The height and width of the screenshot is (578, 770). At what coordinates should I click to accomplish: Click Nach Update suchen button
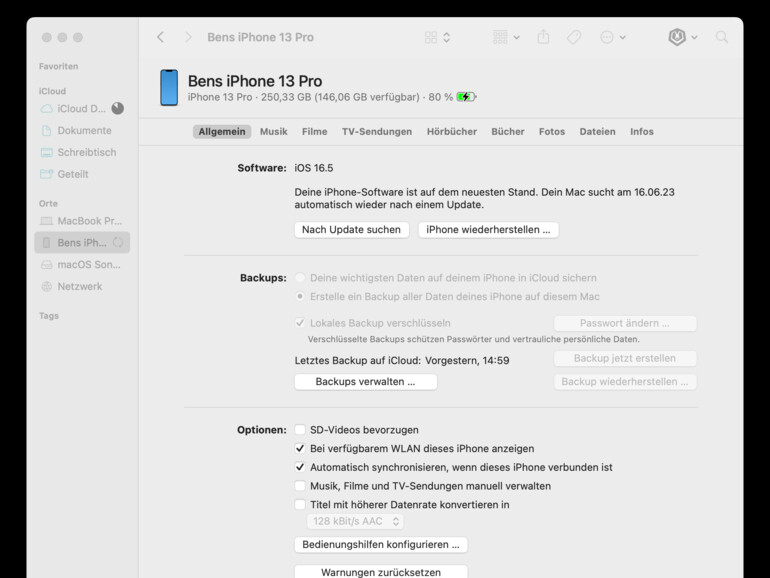(x=352, y=230)
